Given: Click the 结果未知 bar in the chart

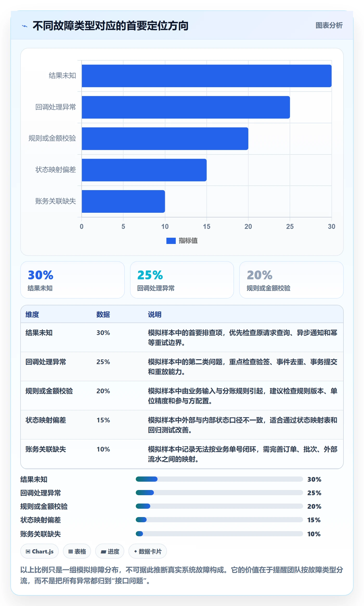Looking at the screenshot, I should [x=206, y=76].
